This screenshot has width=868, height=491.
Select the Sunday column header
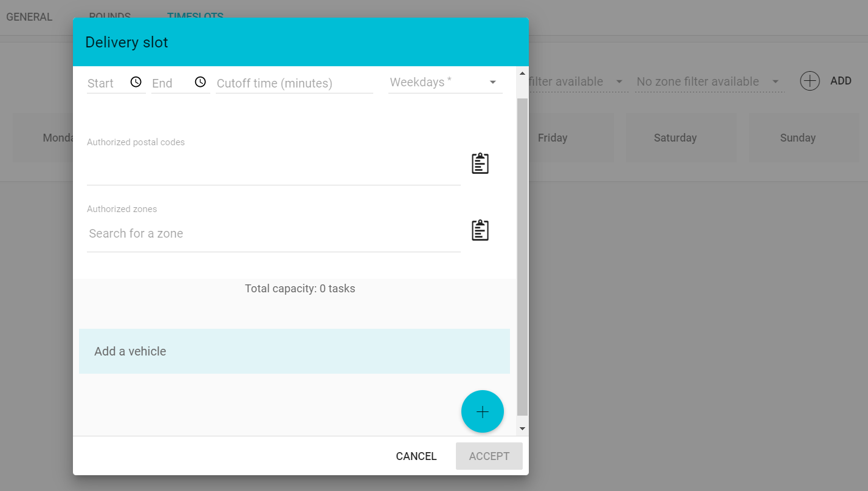click(798, 138)
